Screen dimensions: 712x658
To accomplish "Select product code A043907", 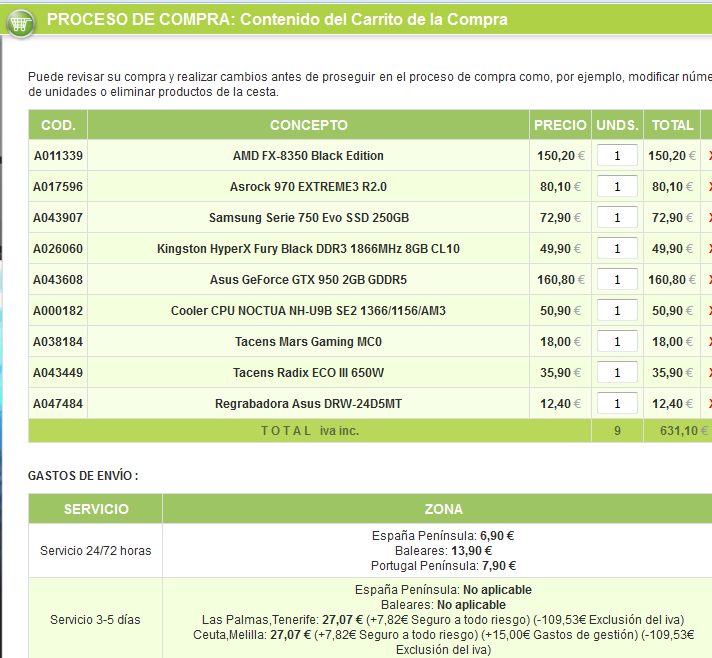I will (x=58, y=218).
